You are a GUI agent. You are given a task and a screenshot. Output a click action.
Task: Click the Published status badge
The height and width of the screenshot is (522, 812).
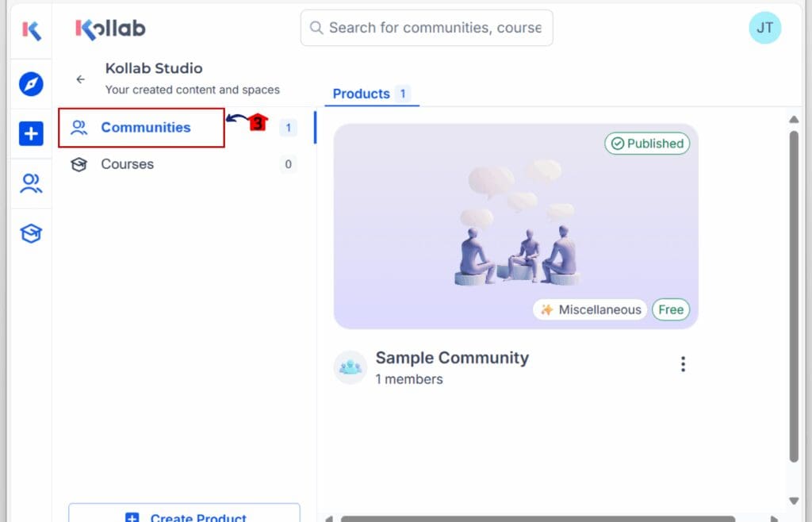tap(647, 144)
